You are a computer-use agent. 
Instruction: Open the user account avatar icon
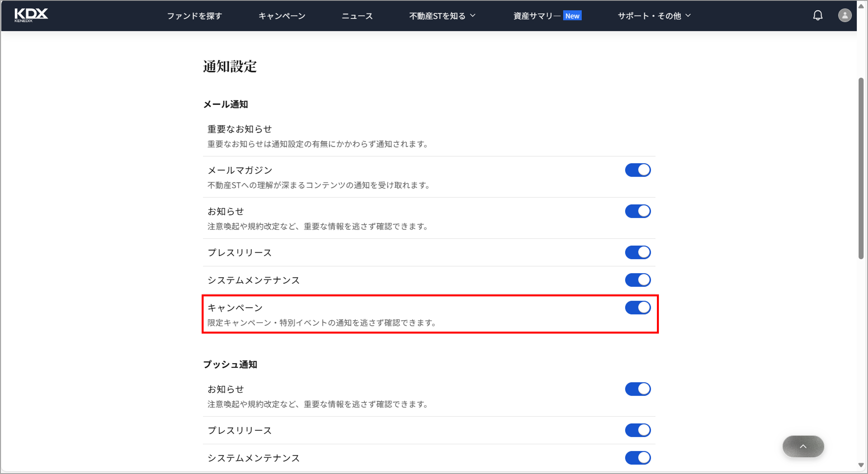point(845,16)
